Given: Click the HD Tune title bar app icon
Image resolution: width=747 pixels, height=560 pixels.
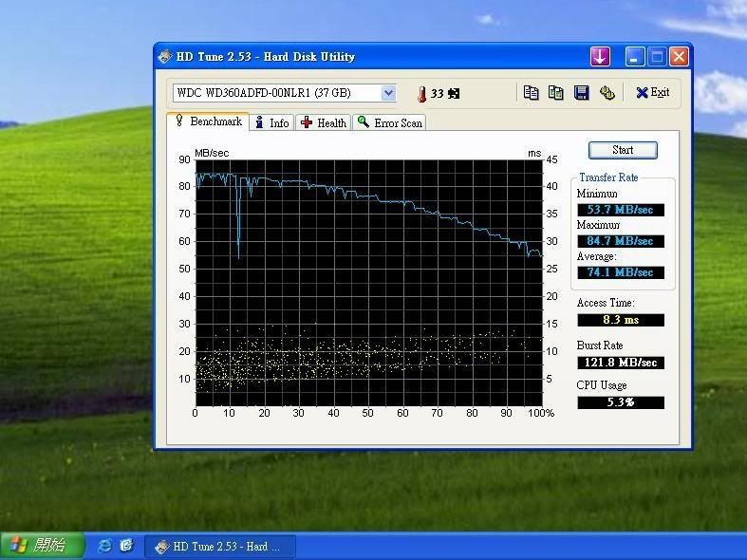Looking at the screenshot, I should (x=165, y=57).
